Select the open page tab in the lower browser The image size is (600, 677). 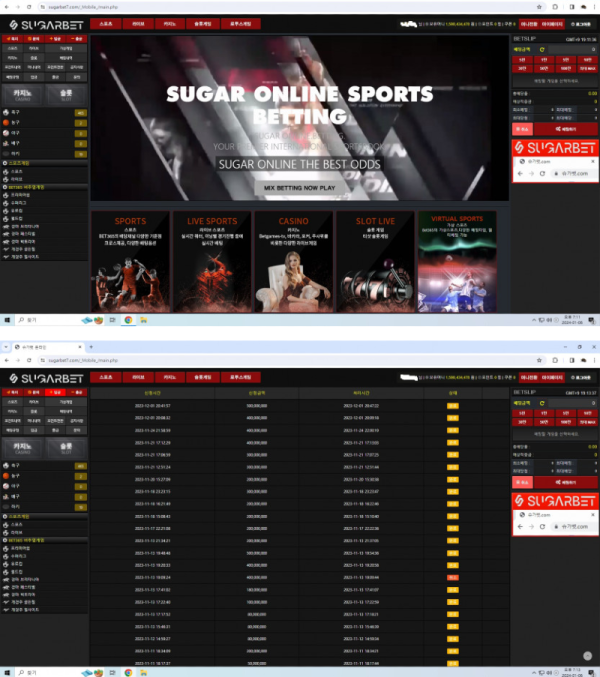click(x=47, y=347)
